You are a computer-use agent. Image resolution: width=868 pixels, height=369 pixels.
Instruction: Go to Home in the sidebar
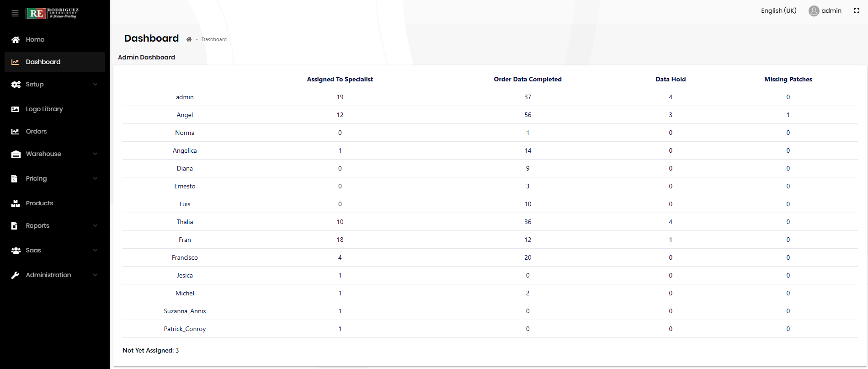(x=35, y=40)
